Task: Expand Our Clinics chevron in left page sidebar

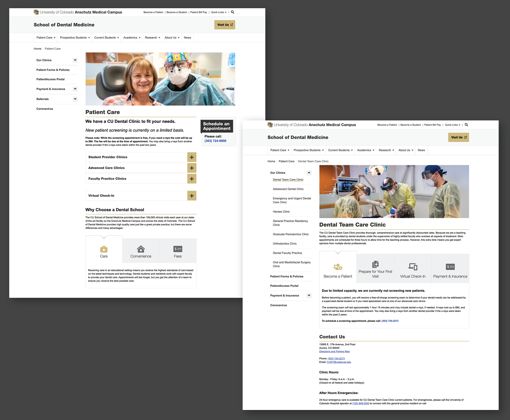Action: click(75, 60)
